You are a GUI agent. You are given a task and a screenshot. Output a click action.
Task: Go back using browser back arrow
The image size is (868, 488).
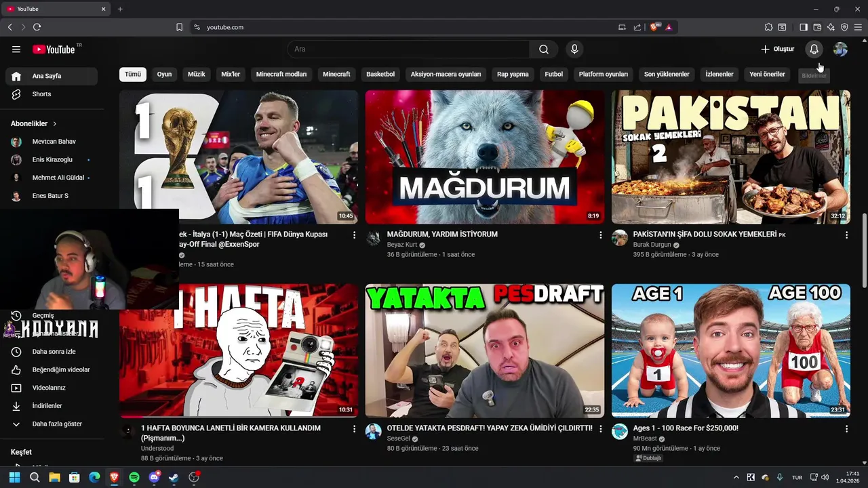coord(9,27)
